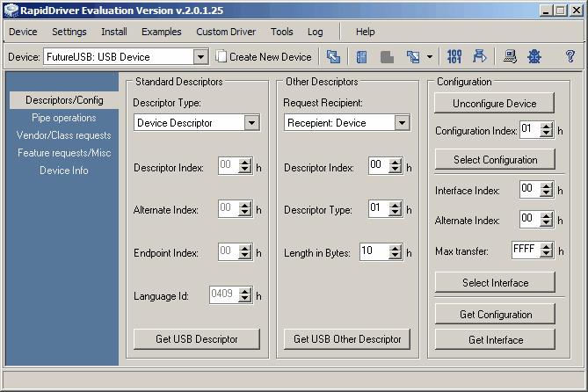The image size is (588, 392).
Task: Expand the Descriptor Type dropdown
Action: (x=251, y=123)
